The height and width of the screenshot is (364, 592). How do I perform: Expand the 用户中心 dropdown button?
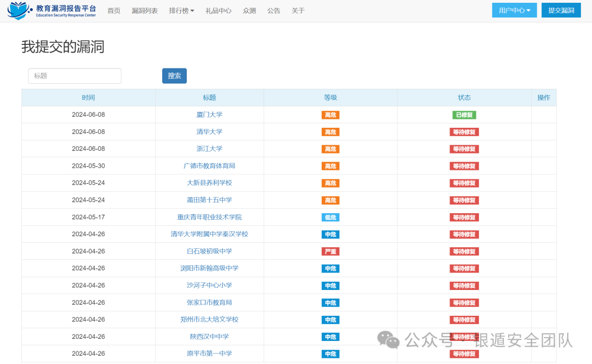514,10
